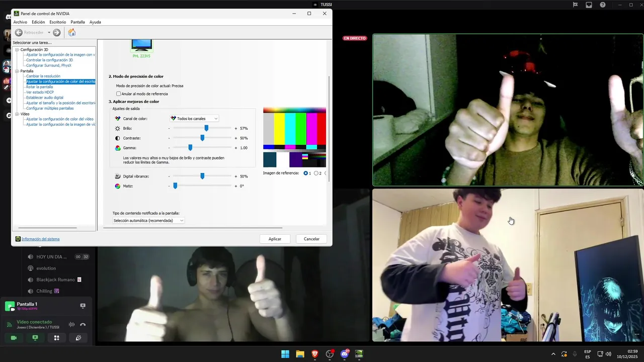Open the Escritorio menu
The width and height of the screenshot is (644, 362).
tap(58, 22)
